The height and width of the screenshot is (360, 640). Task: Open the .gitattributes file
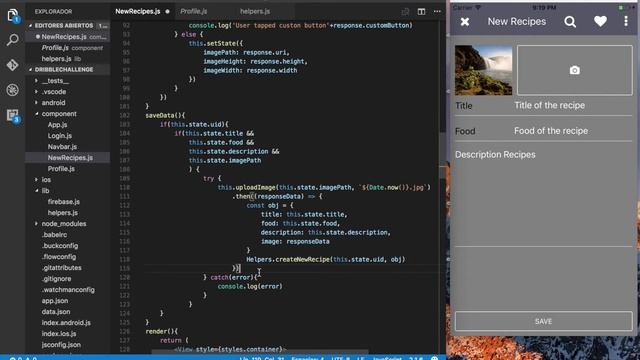pos(61,268)
